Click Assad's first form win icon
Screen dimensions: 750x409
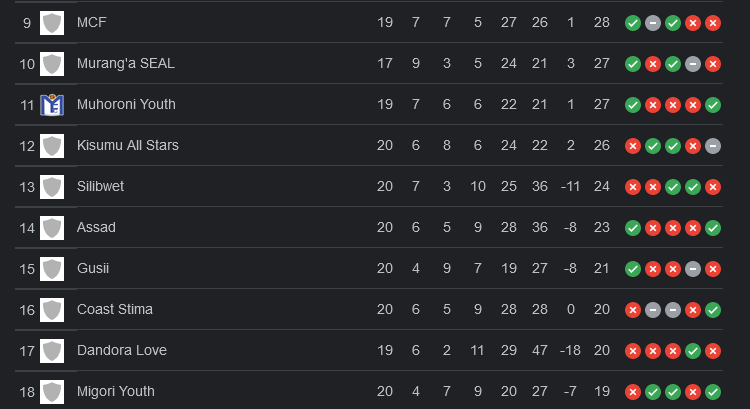pyautogui.click(x=633, y=228)
